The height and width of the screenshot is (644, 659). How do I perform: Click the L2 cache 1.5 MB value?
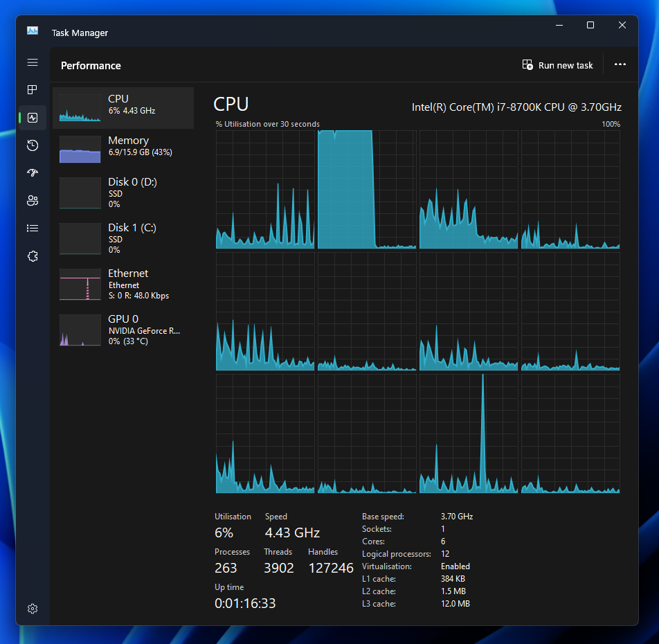pyautogui.click(x=453, y=591)
